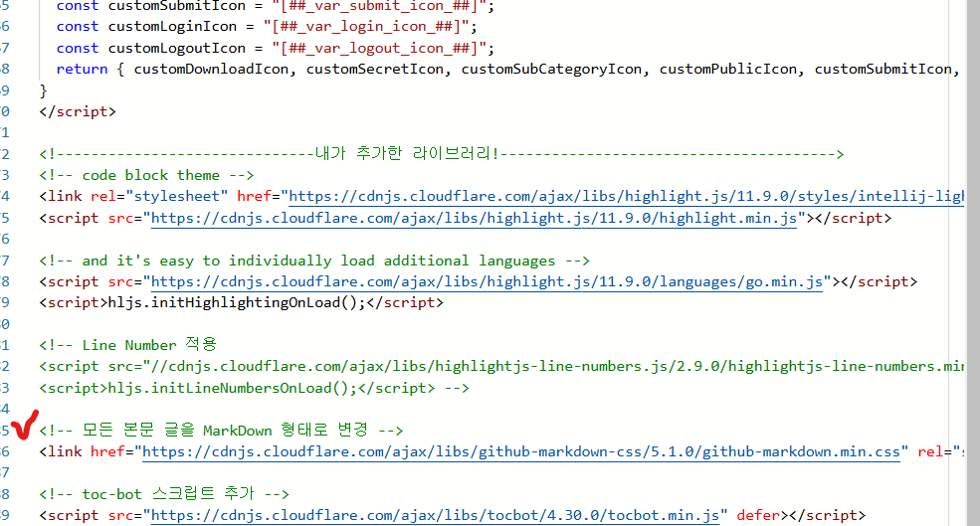980x526 pixels.
Task: Follow the highlight.min.js CDN URL
Action: coord(474,218)
